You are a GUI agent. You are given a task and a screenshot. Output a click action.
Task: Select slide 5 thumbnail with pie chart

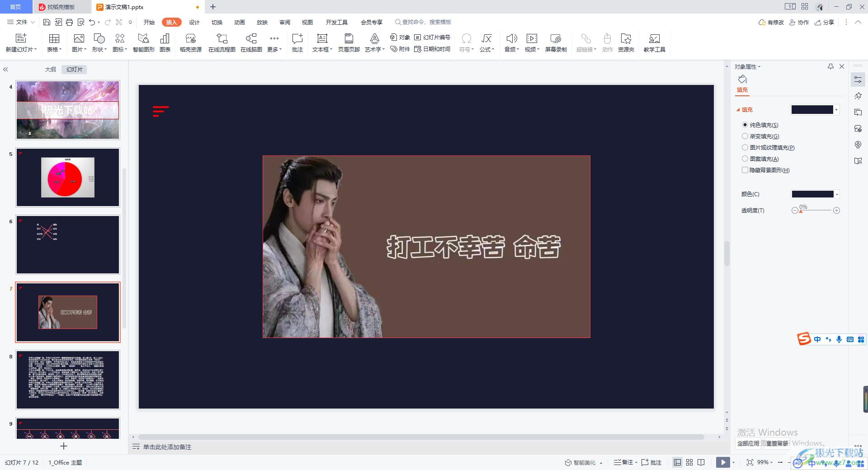68,177
